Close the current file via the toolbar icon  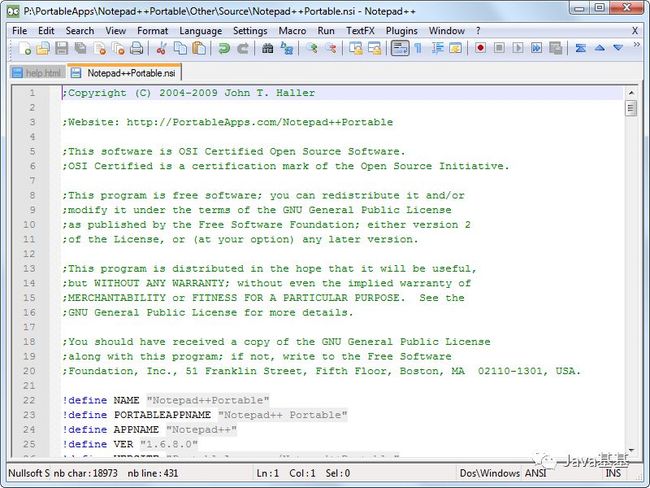point(99,49)
